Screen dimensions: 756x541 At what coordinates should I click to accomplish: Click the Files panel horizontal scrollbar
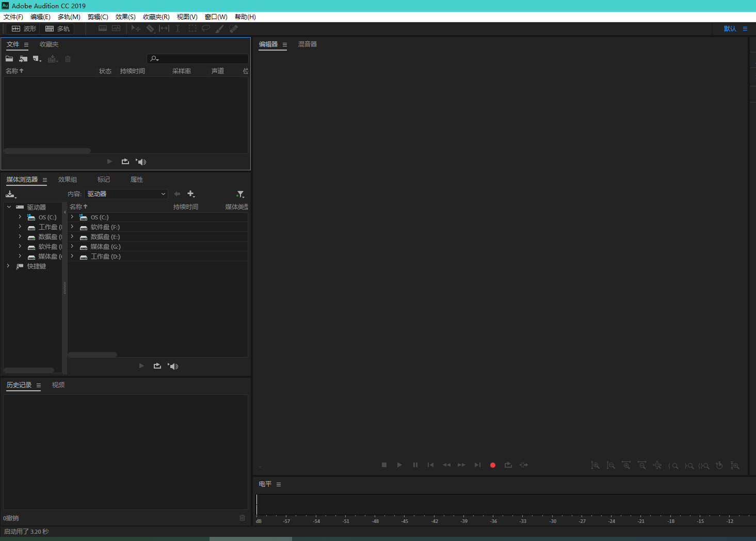[47, 151]
